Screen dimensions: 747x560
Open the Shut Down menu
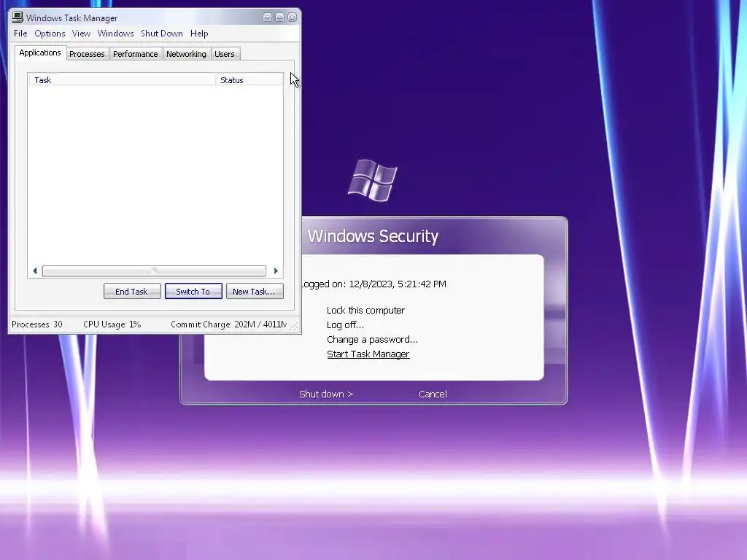tap(161, 34)
